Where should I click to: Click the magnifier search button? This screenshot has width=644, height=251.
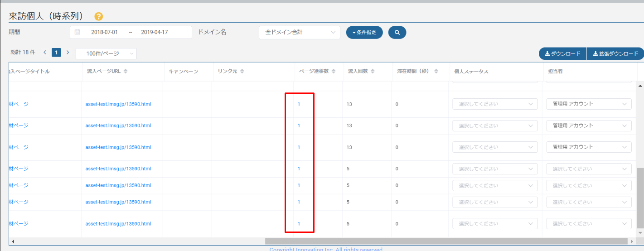pos(397,33)
